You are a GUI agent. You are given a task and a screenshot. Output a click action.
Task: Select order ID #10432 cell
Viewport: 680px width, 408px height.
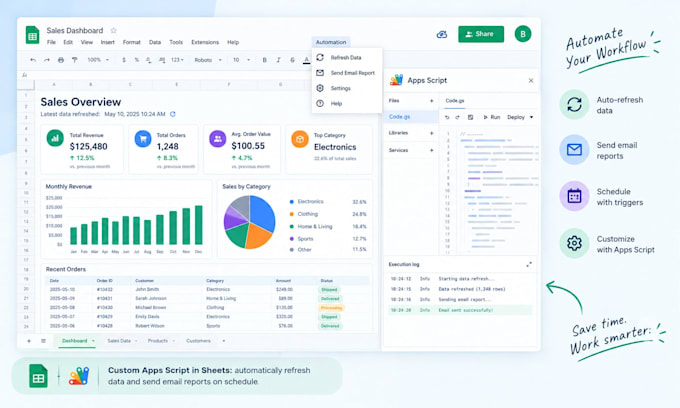(x=105, y=289)
